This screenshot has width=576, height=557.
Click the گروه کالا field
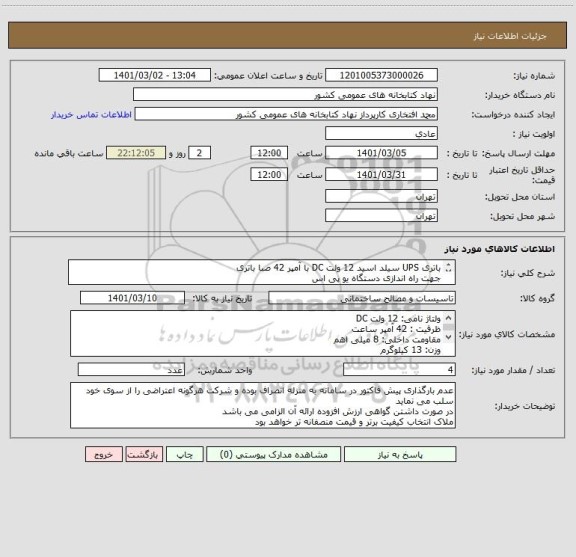[x=362, y=298]
